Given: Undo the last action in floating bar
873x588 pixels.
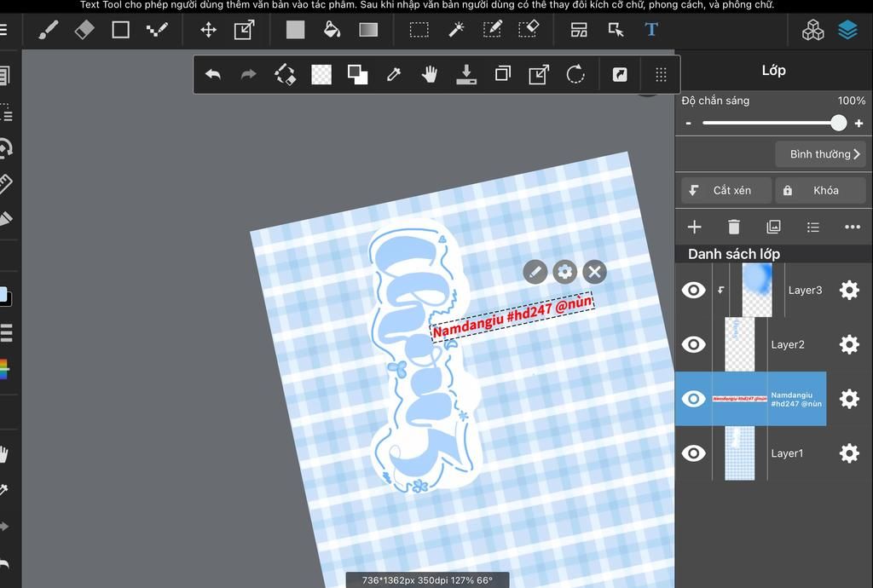Looking at the screenshot, I should click(213, 74).
